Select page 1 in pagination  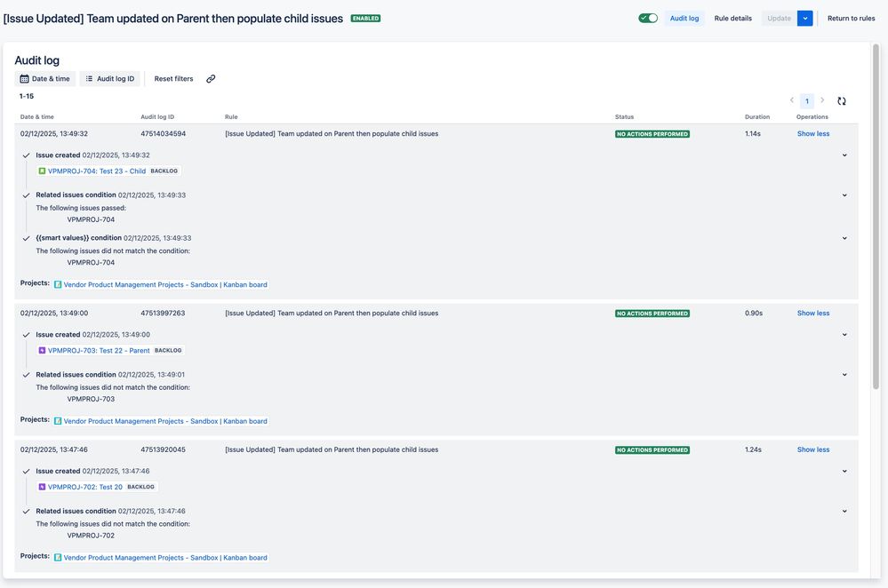point(807,100)
